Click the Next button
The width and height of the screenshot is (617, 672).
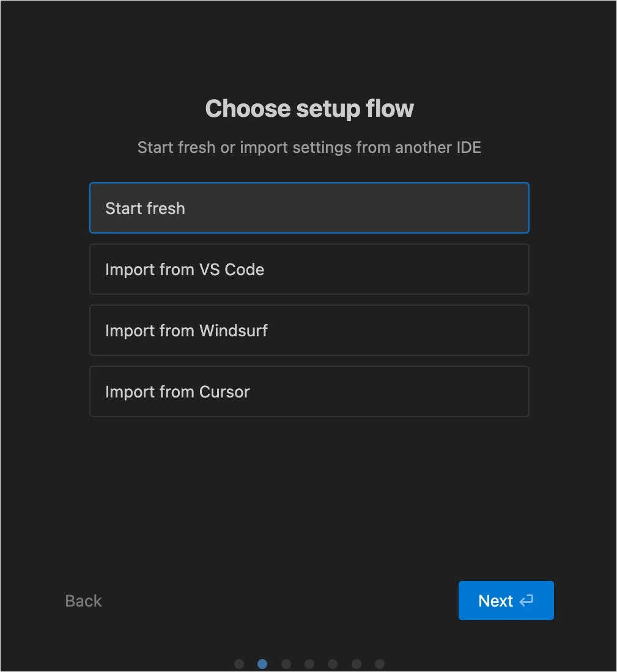(x=506, y=600)
